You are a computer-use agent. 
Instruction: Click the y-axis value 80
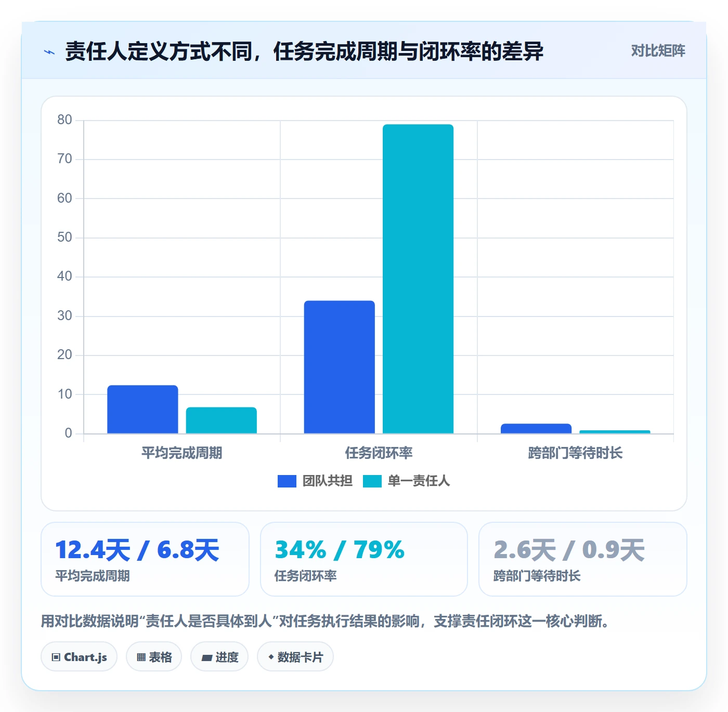click(64, 120)
